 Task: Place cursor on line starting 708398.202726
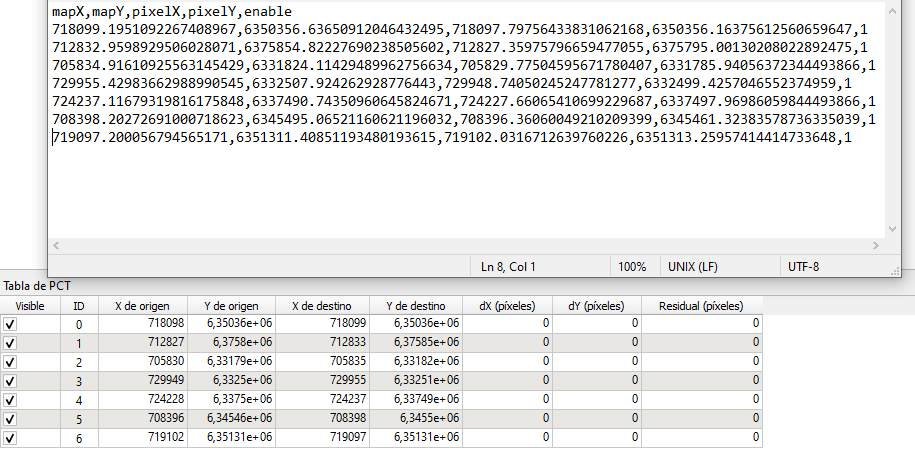[464, 120]
